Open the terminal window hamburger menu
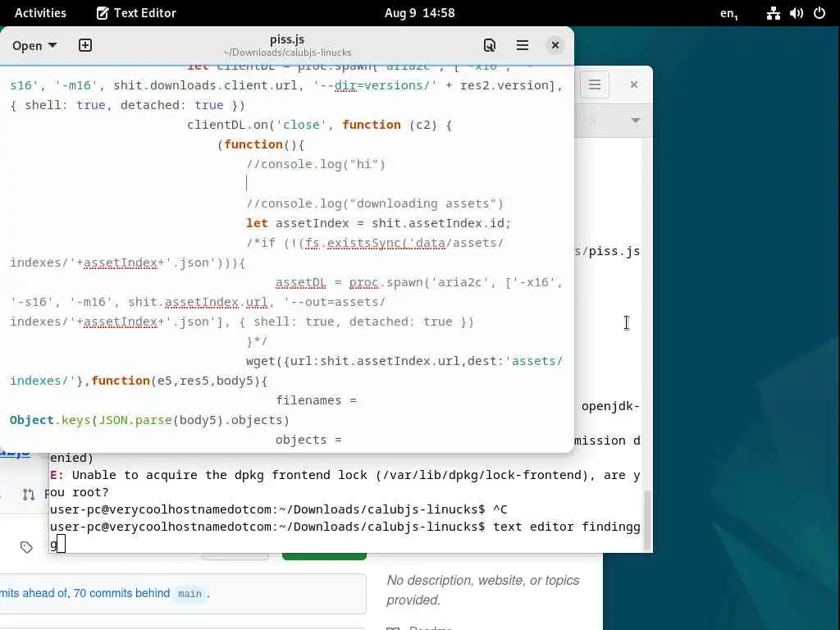The height and width of the screenshot is (630, 840). coord(594,84)
